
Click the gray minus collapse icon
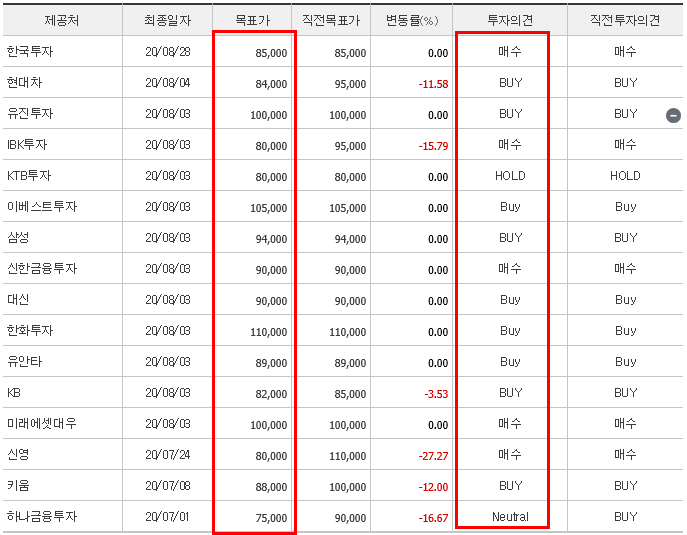point(673,115)
